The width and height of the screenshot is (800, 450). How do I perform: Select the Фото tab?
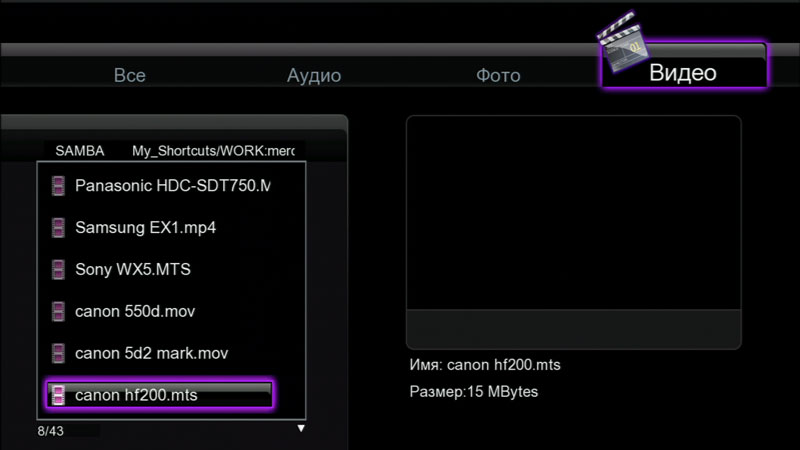498,76
